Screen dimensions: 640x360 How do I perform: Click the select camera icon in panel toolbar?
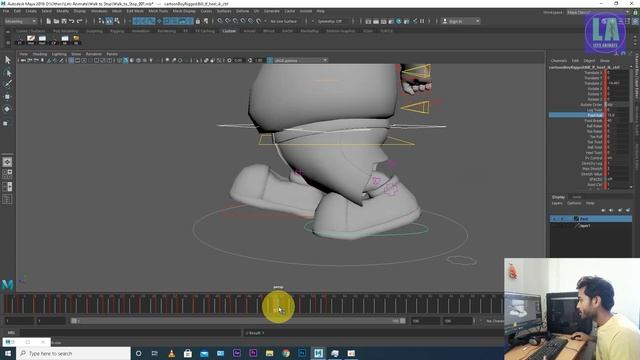click(23, 60)
